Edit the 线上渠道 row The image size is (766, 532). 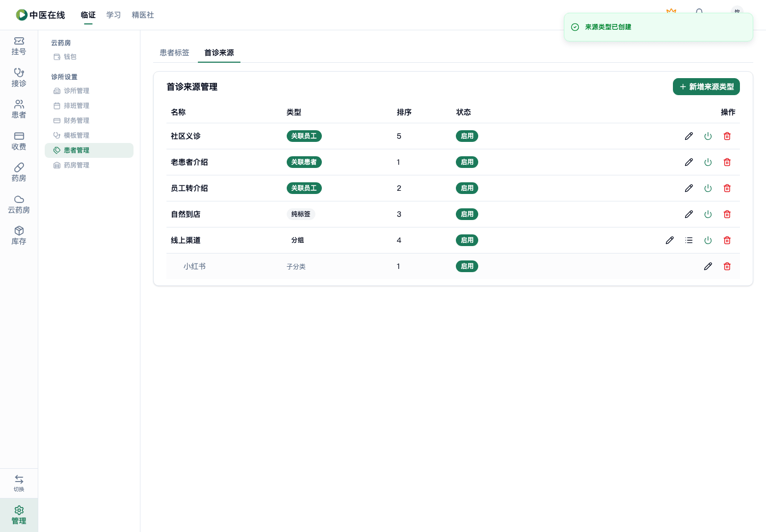(x=670, y=240)
